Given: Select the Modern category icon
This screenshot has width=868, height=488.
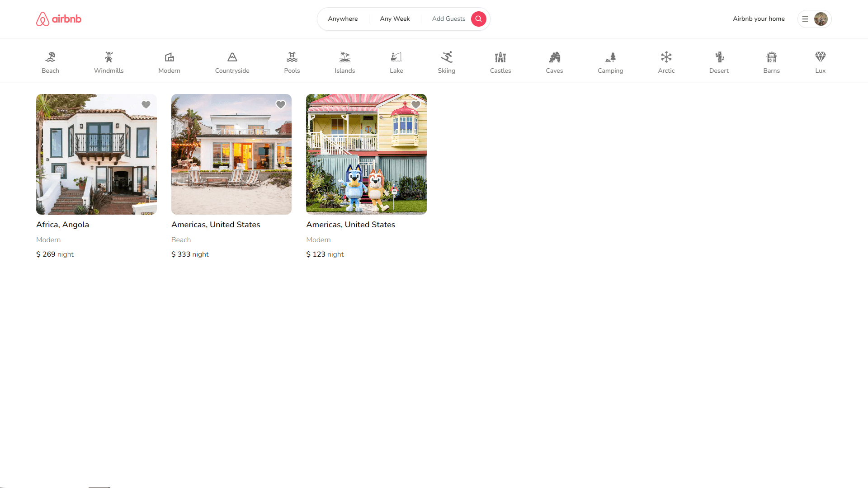Looking at the screenshot, I should pyautogui.click(x=170, y=57).
